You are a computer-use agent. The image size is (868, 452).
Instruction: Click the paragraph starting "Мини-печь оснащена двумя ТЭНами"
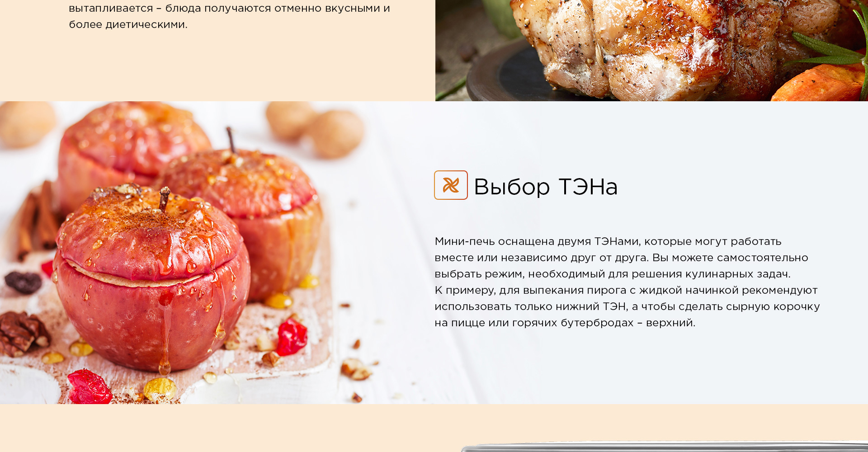[x=627, y=282]
